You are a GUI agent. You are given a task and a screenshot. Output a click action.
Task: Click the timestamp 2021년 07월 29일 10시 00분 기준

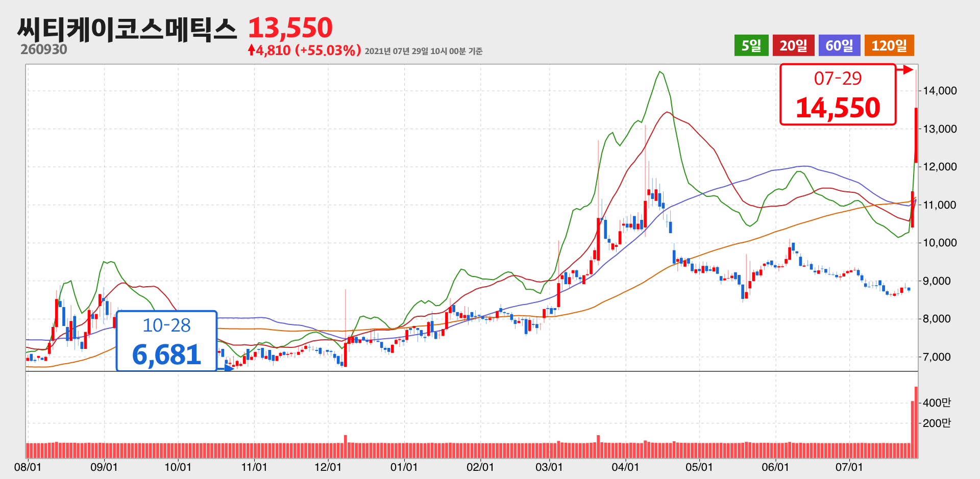[424, 51]
